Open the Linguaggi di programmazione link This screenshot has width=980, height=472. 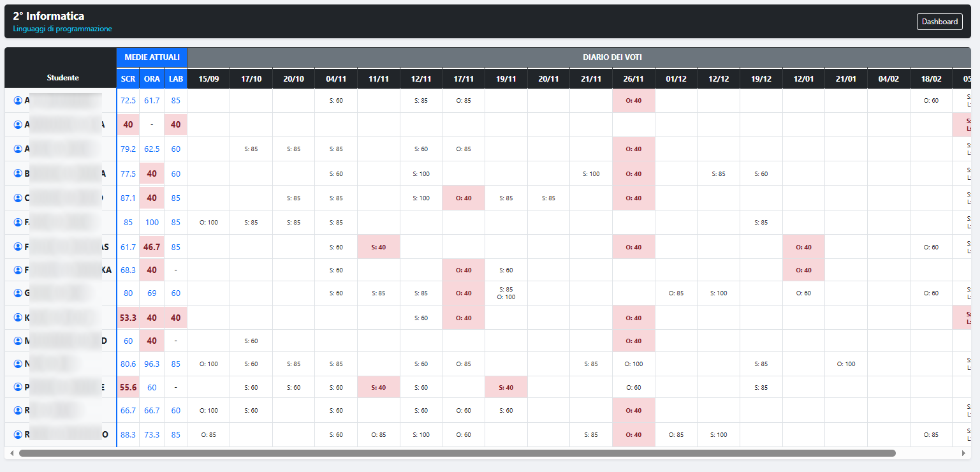click(62, 29)
